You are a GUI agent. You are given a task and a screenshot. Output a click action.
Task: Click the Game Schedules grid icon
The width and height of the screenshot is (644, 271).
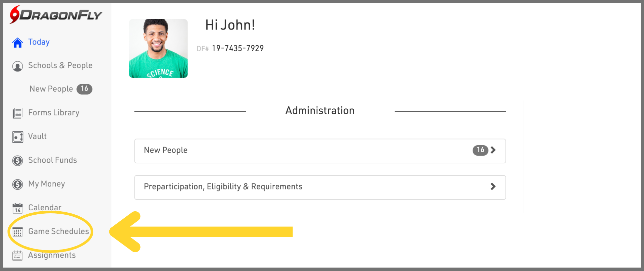[x=17, y=232]
